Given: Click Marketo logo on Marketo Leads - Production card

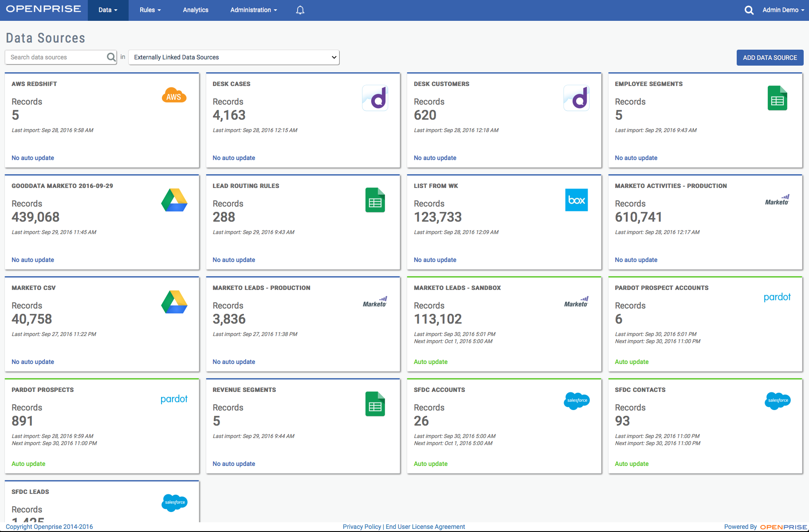Looking at the screenshot, I should (375, 302).
